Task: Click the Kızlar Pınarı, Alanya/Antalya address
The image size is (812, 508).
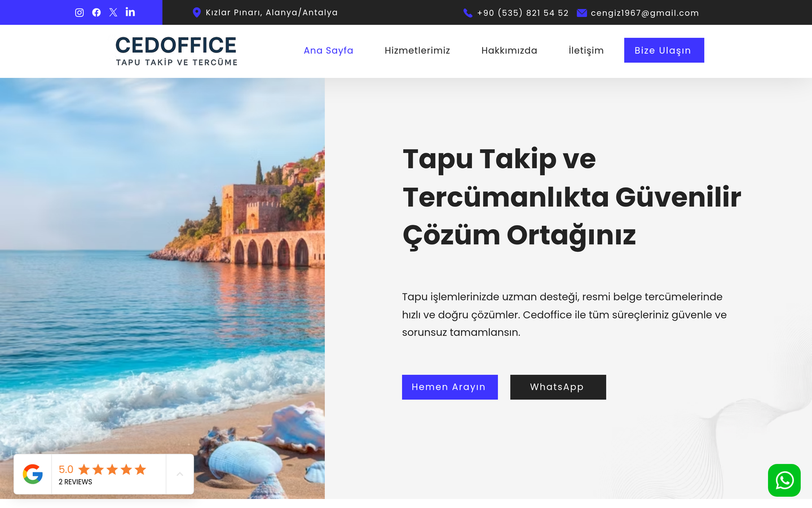Action: 272,12
